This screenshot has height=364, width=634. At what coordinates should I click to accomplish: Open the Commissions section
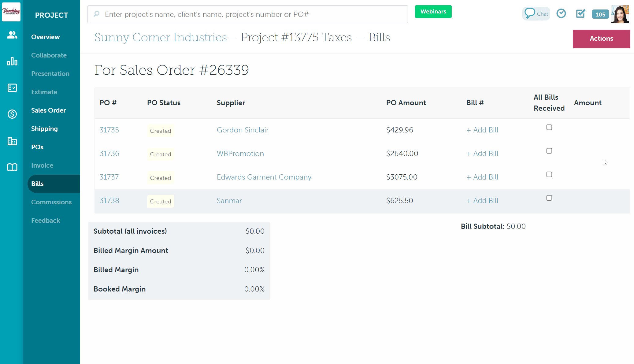point(51,202)
